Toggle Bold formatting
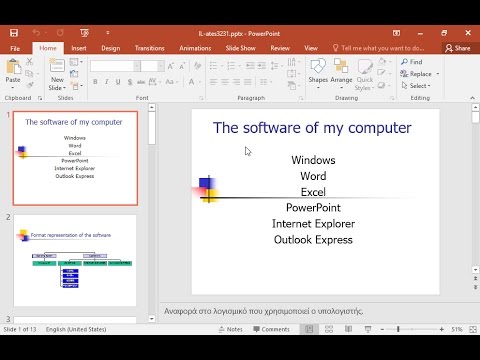The width and height of the screenshot is (480, 360). (95, 82)
